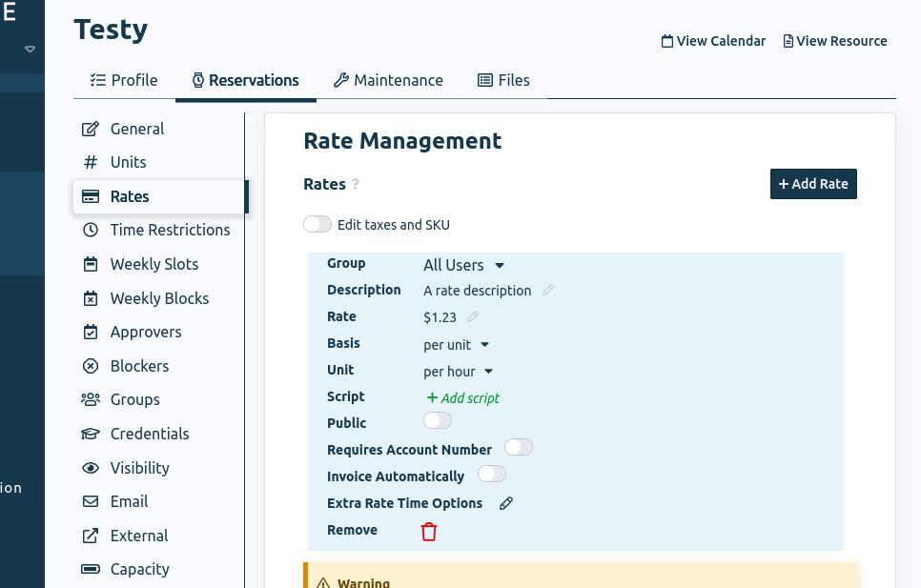Image resolution: width=921 pixels, height=588 pixels.
Task: Switch to the Maintenance tab
Action: point(388,80)
